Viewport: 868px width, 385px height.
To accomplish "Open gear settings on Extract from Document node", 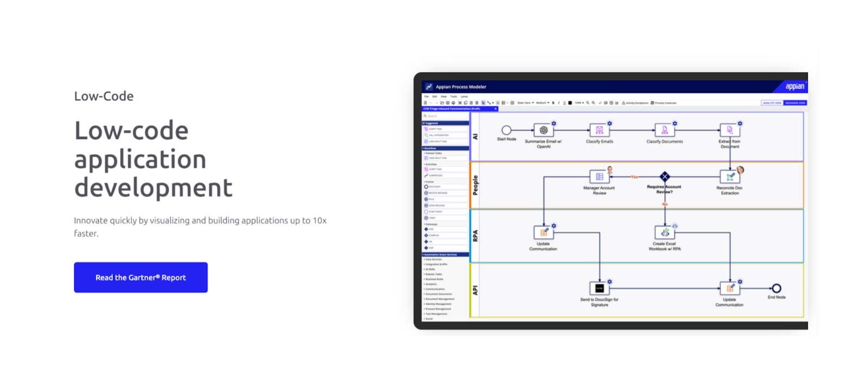I will point(740,123).
